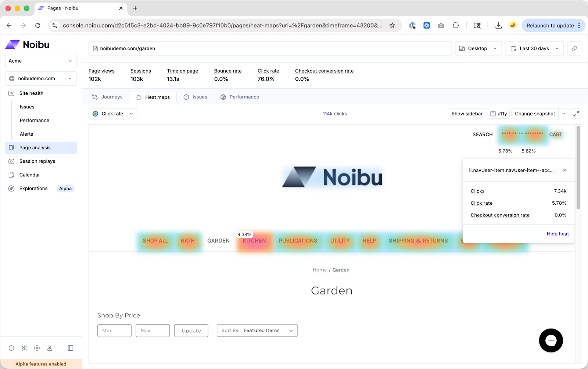Close the Pages · Noibu browser tab

coord(121,8)
